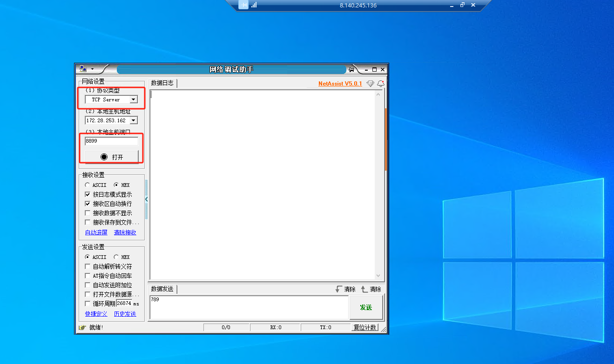Viewport: 614px width, 364px height.
Task: Click the down-arrow clear icon above send box
Action: [339, 289]
